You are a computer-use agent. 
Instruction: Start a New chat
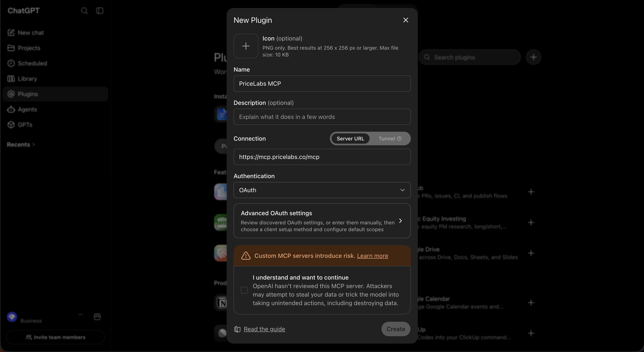pos(55,33)
